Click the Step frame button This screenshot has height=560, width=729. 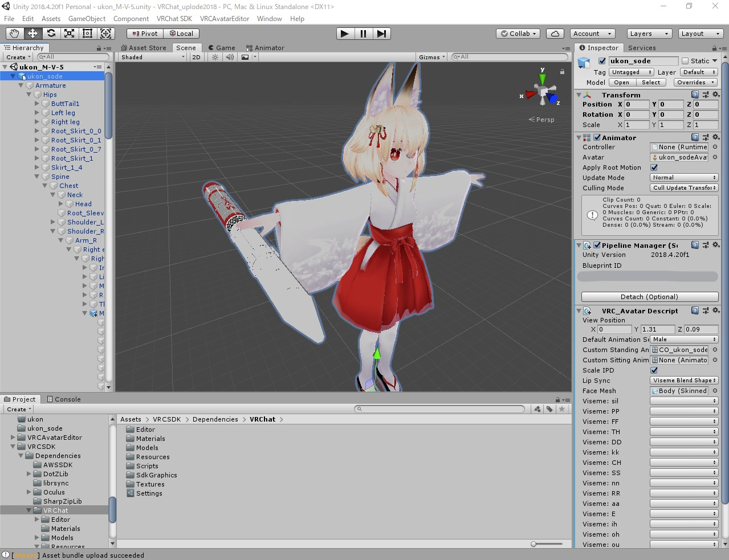pos(381,34)
